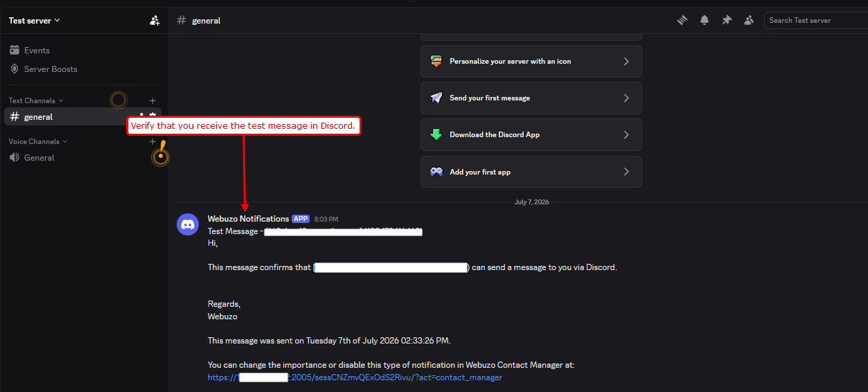Collapse the Voice Channels category

click(x=38, y=141)
